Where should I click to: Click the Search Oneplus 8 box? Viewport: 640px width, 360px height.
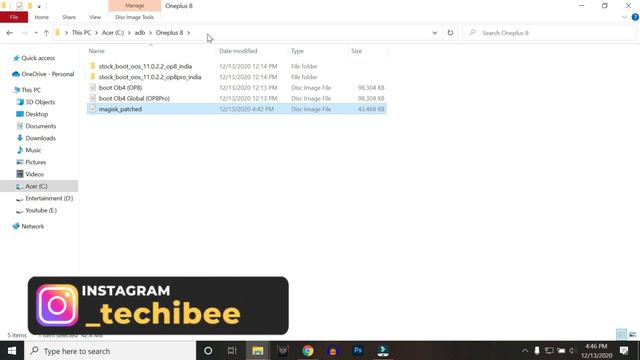tap(549, 33)
